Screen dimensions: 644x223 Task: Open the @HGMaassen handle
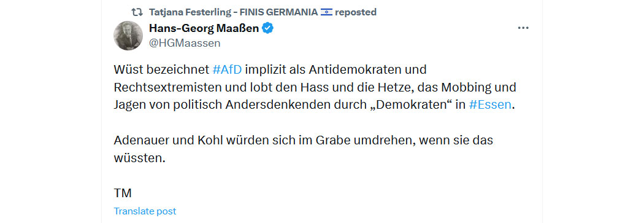point(185,43)
